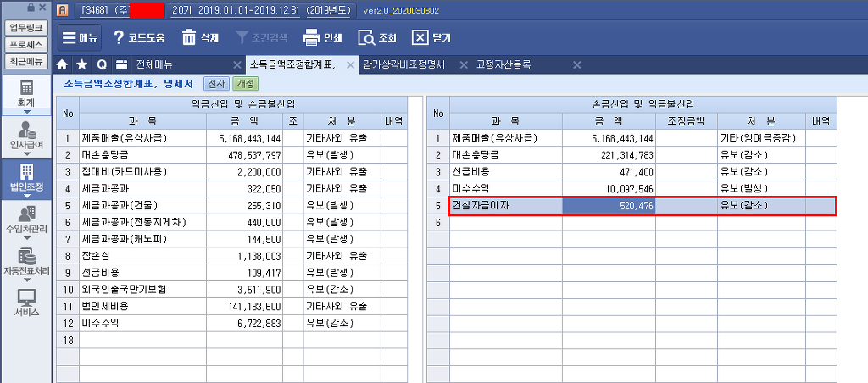Viewport: 868px width, 383px height.
Task: Click 기타(잉여금증감) disposition cell
Action: click(x=762, y=138)
